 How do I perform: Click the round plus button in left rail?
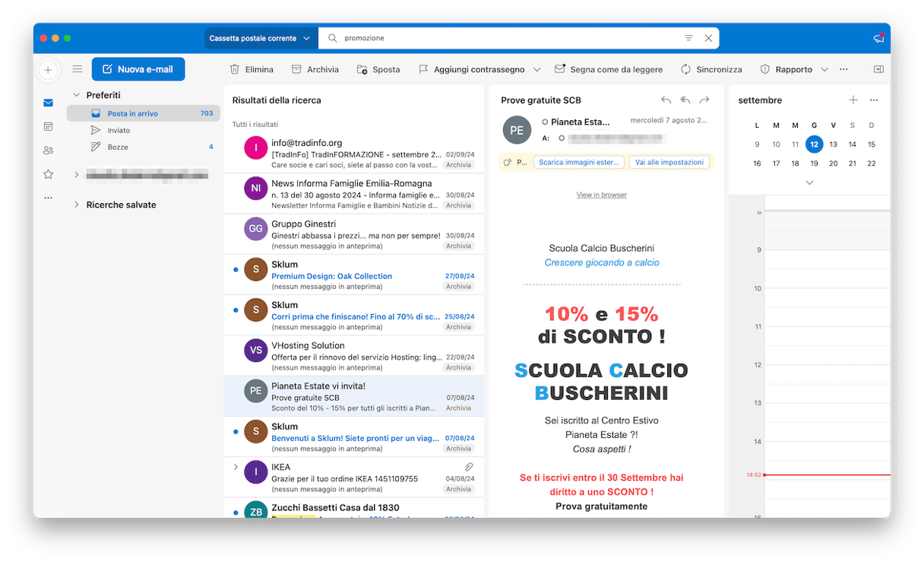tap(48, 70)
